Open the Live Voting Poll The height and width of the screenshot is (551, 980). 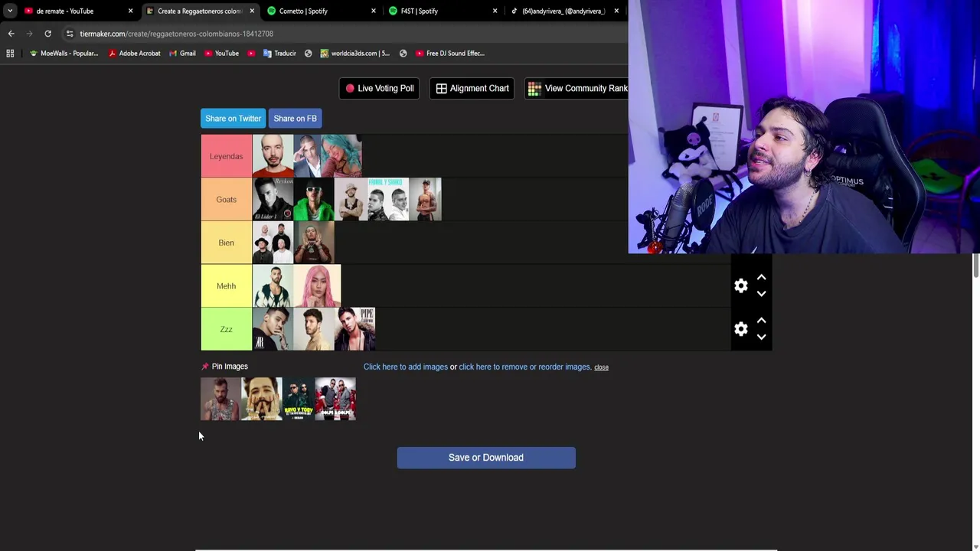pos(379,88)
